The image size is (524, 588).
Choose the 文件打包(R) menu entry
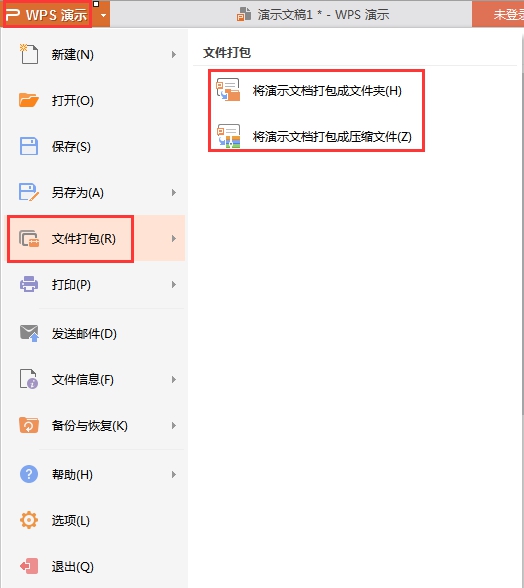click(95, 238)
